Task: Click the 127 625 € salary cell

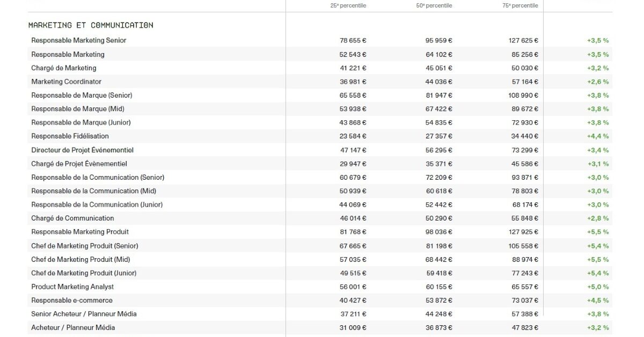Action: (523, 40)
